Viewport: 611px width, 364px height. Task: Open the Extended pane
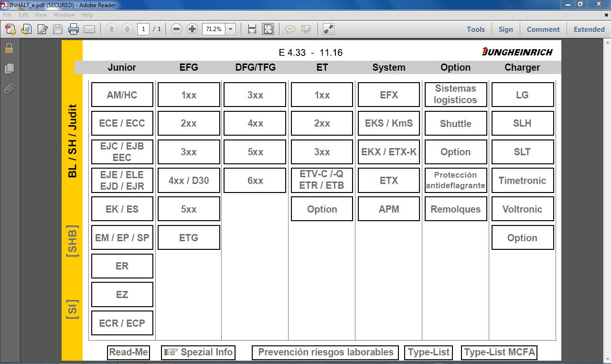[589, 29]
